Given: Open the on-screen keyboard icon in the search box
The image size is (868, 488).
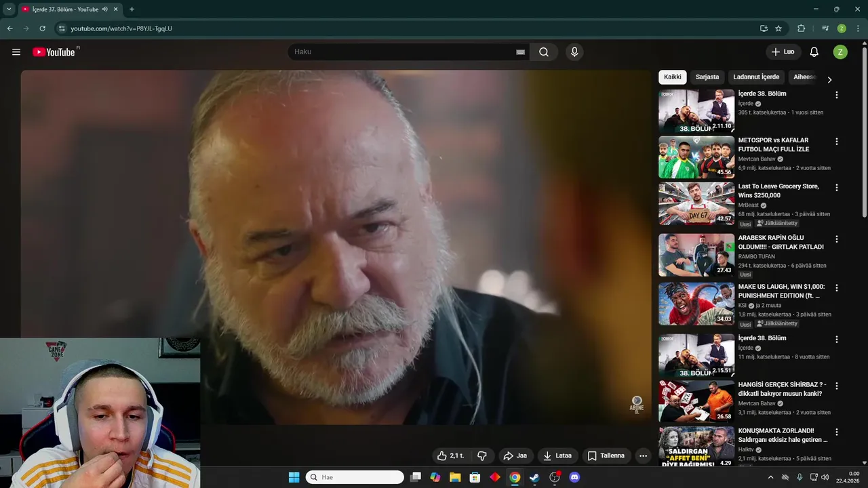Looking at the screenshot, I should point(520,52).
